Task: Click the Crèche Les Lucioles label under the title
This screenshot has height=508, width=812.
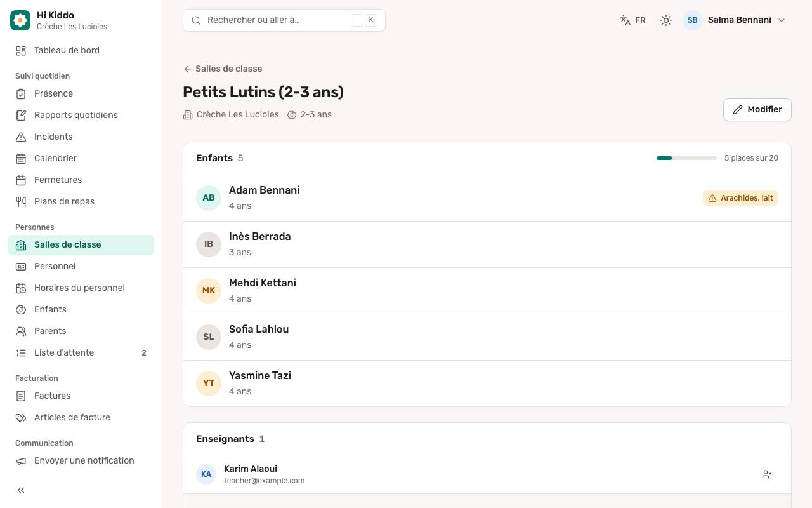Action: [231, 115]
